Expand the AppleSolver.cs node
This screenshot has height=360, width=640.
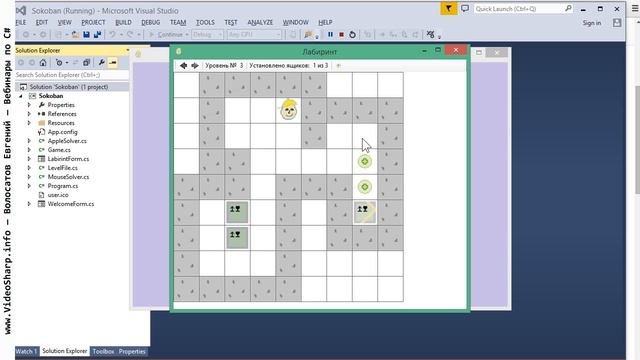coord(29,141)
